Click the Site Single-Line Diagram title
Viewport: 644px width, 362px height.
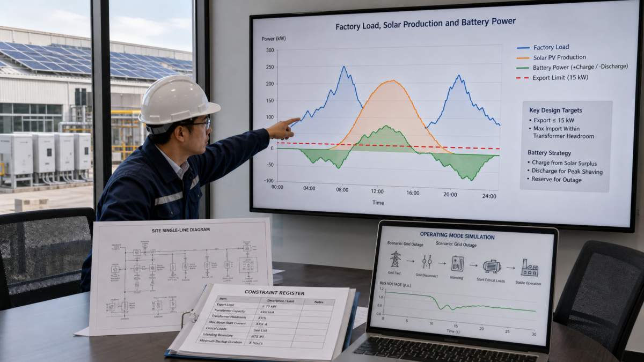(181, 230)
